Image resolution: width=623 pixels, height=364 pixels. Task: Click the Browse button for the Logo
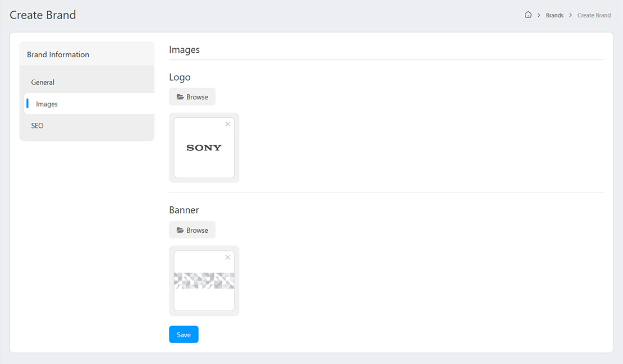pyautogui.click(x=192, y=97)
